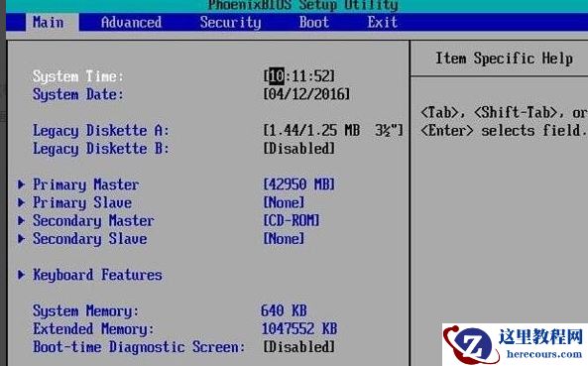Open Legacy Diskette A 1.44/1.25 MB option
The width and height of the screenshot is (588, 366).
point(333,131)
